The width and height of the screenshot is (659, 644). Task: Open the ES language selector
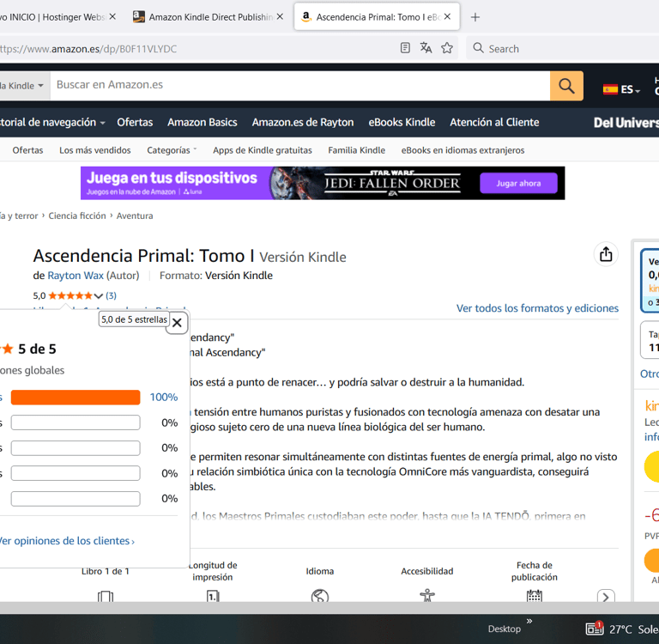[621, 89]
